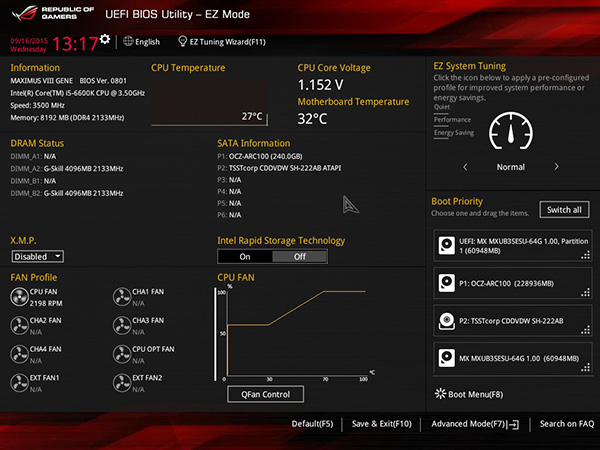Open date and time settings gear

point(104,39)
